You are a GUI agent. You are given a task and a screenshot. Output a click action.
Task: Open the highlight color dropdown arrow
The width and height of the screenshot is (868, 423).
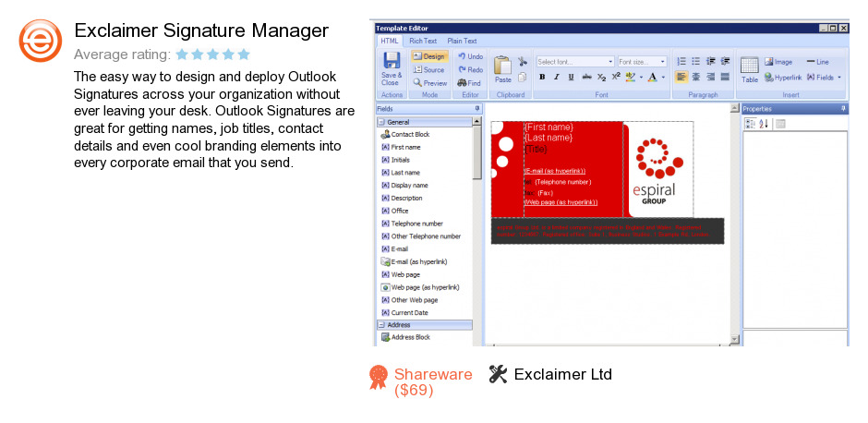pyautogui.click(x=641, y=78)
